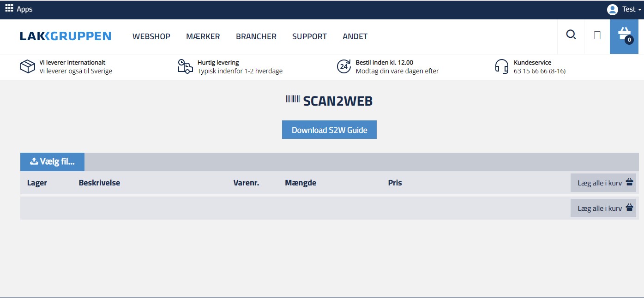Screen dimensions: 644x298
Task: Open the SUPPORT menu
Action: pyautogui.click(x=309, y=36)
